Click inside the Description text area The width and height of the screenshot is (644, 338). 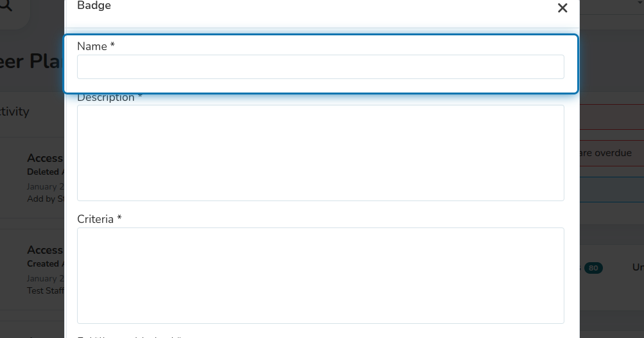[x=320, y=153]
